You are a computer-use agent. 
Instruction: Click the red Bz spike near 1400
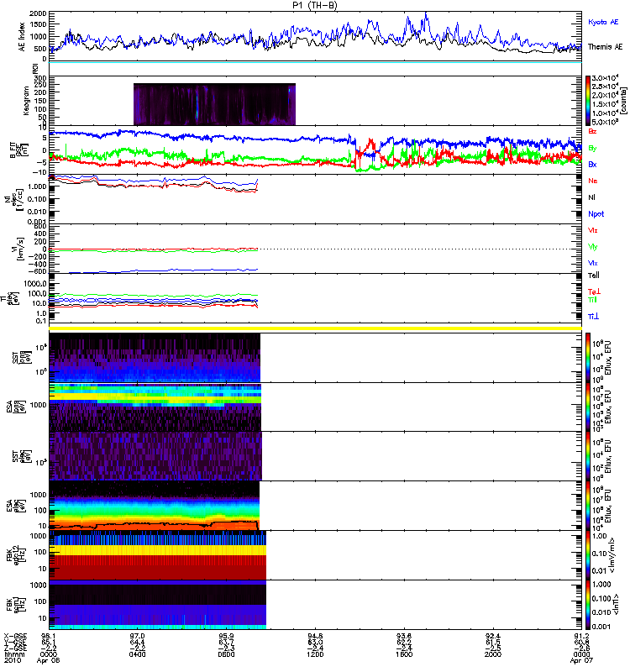370,143
